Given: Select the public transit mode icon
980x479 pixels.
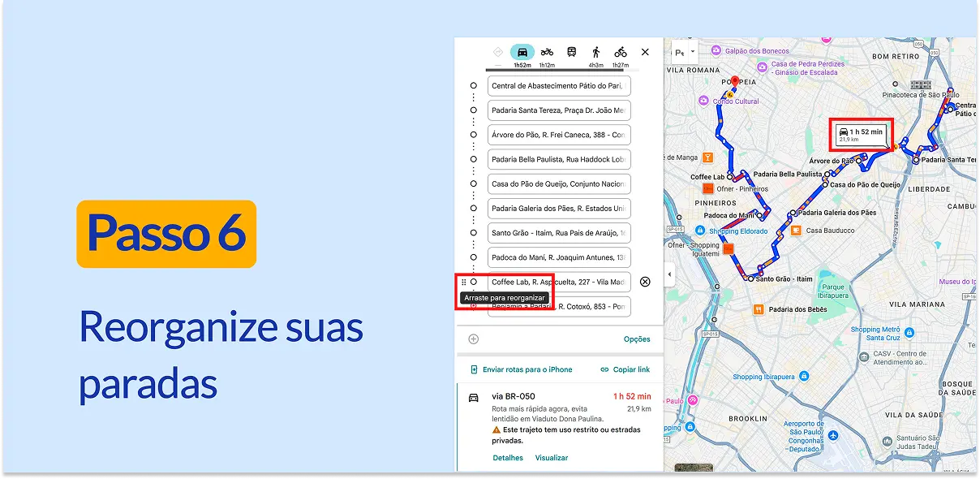Looking at the screenshot, I should coord(571,52).
